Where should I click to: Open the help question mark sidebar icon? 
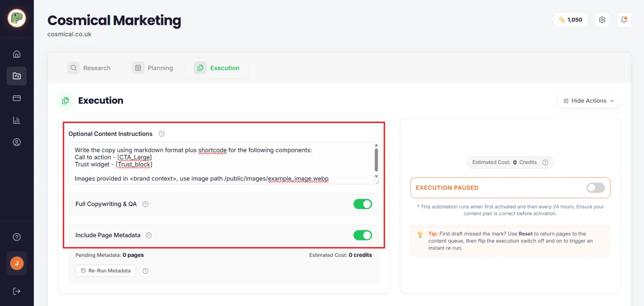[17, 237]
